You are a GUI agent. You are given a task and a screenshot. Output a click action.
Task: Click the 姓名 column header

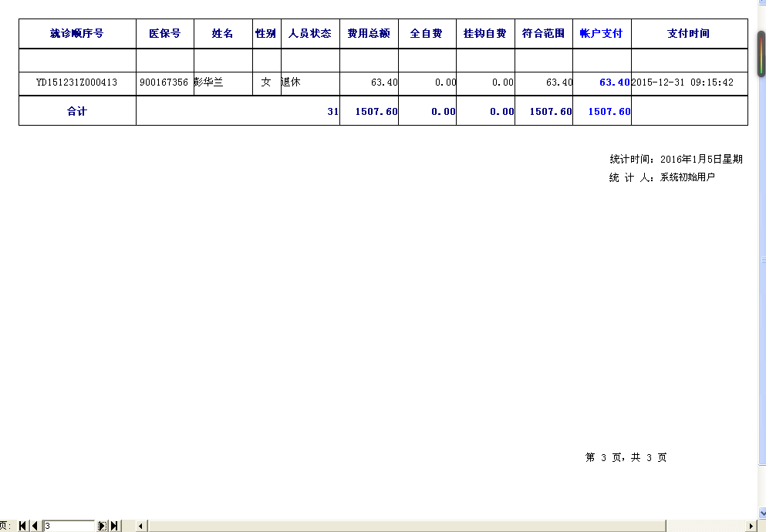pyautogui.click(x=223, y=34)
